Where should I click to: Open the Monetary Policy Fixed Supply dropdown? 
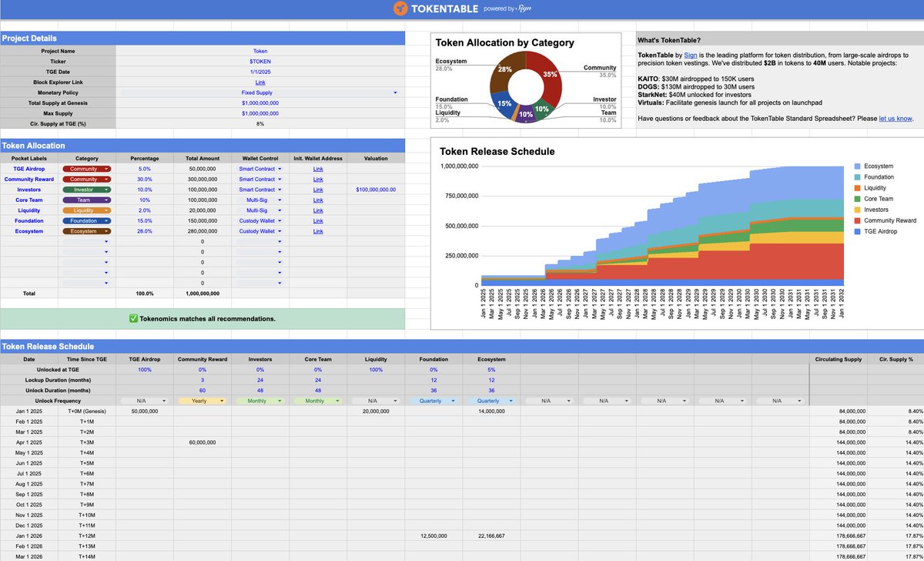click(x=260, y=92)
